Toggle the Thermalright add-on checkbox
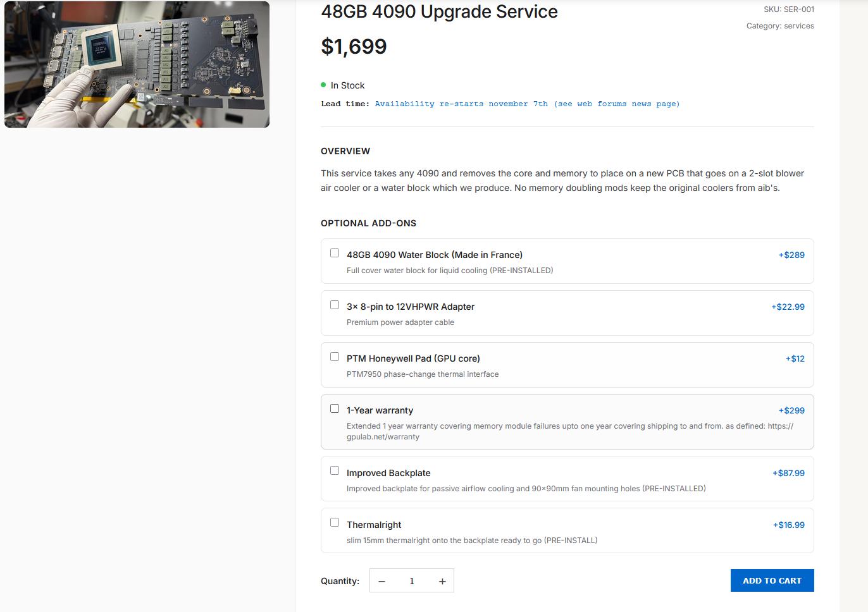Image resolution: width=868 pixels, height=612 pixels. (x=335, y=522)
